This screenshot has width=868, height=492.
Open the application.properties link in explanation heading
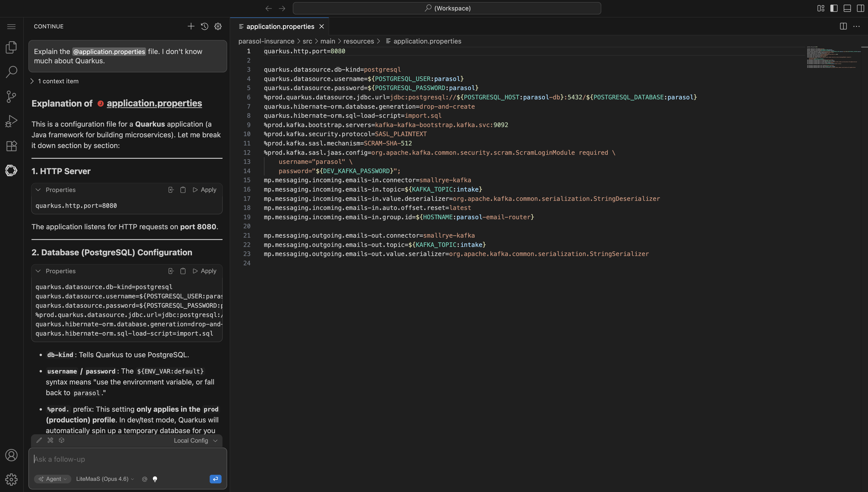pos(154,103)
